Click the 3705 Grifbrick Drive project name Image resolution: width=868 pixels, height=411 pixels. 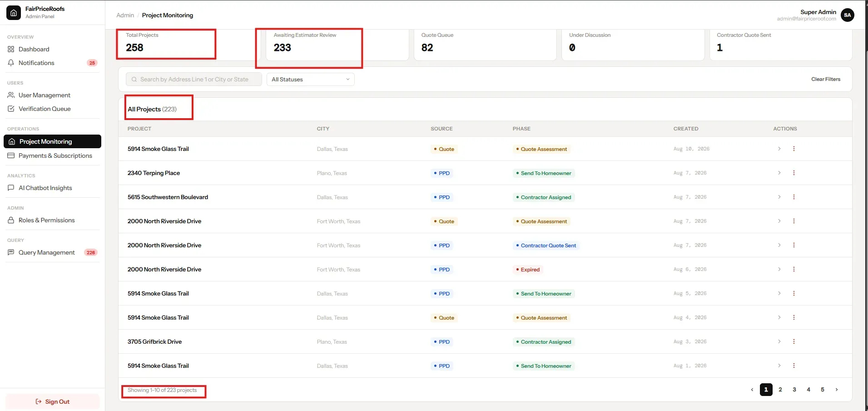click(154, 341)
